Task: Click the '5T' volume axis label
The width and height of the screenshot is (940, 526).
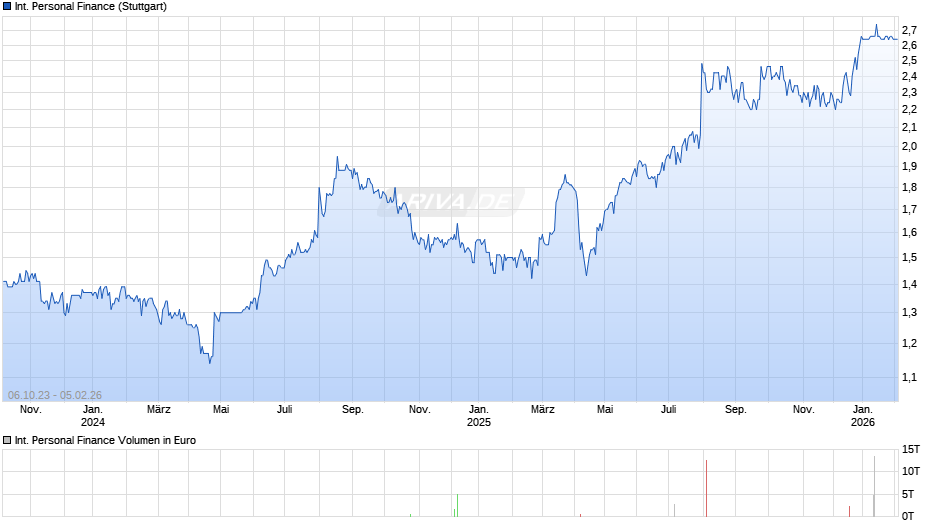Action: pos(908,494)
